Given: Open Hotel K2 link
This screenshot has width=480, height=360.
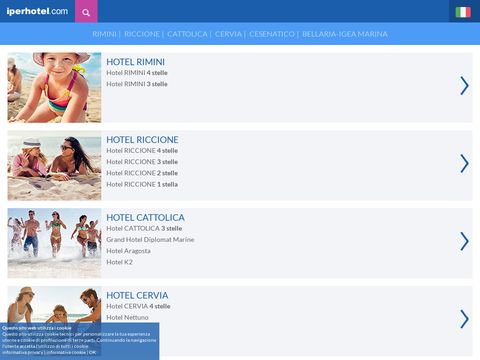Looking at the screenshot, I should pos(119,262).
